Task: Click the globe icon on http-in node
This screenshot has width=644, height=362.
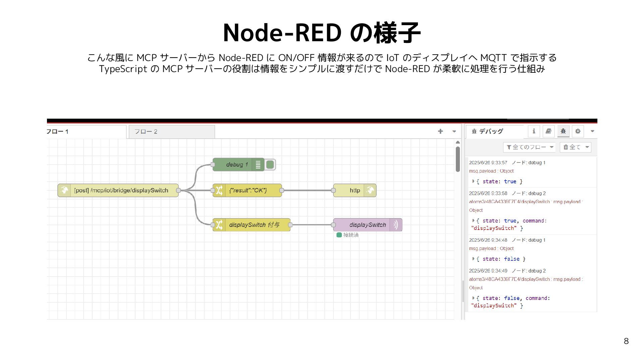Action: pyautogui.click(x=64, y=190)
